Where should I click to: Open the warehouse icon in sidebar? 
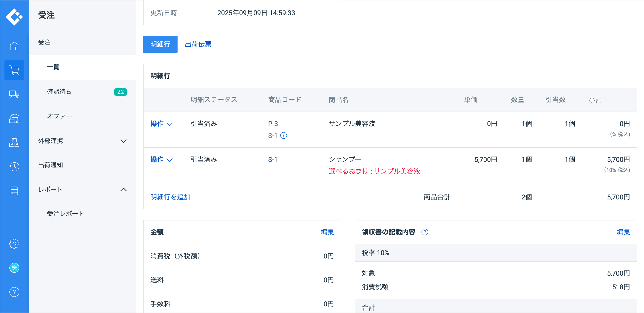coord(14,118)
